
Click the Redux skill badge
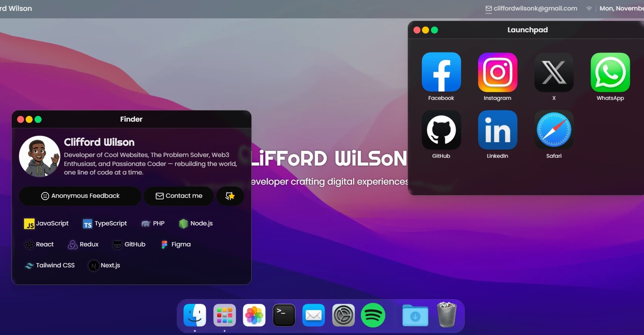pyautogui.click(x=83, y=244)
